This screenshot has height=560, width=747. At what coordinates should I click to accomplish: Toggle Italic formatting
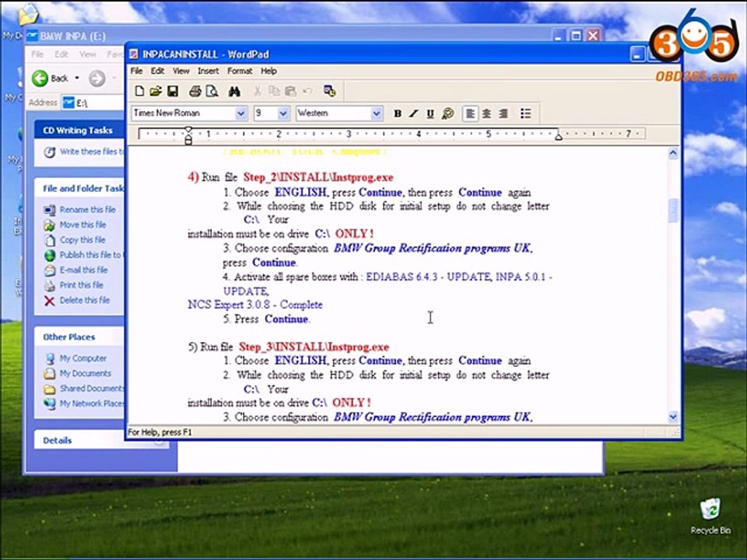(x=414, y=114)
